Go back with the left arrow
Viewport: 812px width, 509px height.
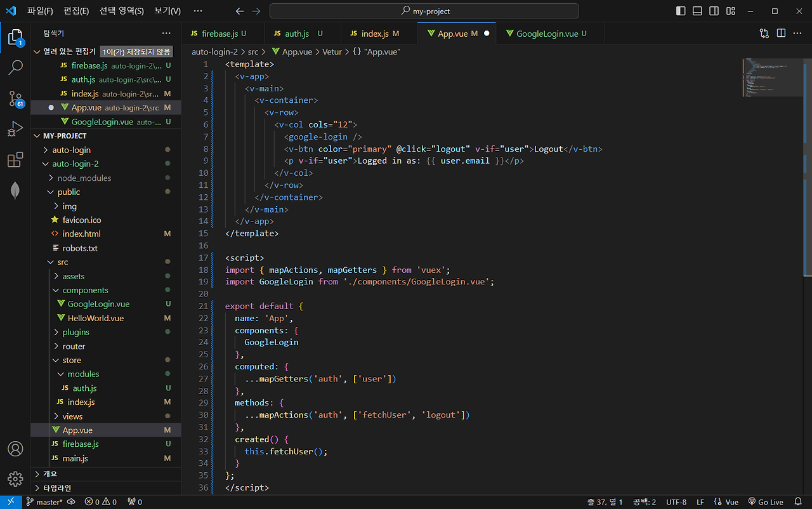[239, 11]
